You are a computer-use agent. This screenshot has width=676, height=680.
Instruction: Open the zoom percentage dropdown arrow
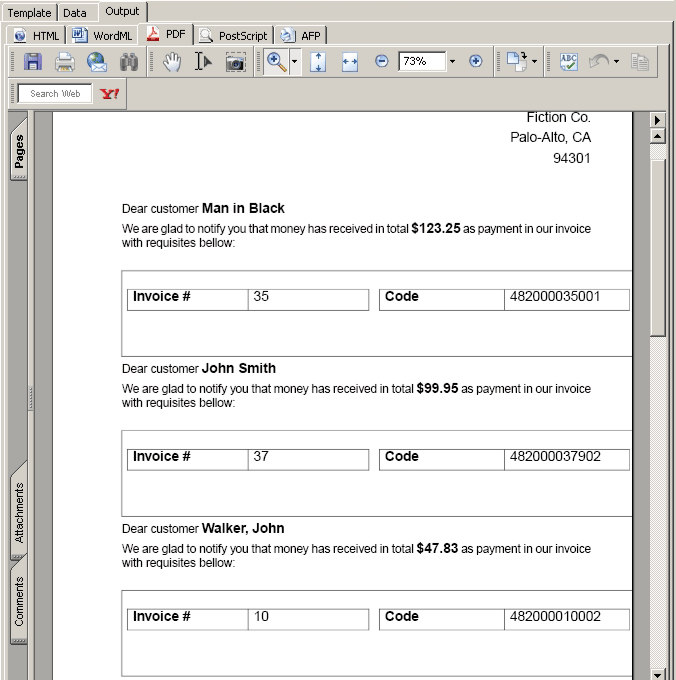point(452,62)
